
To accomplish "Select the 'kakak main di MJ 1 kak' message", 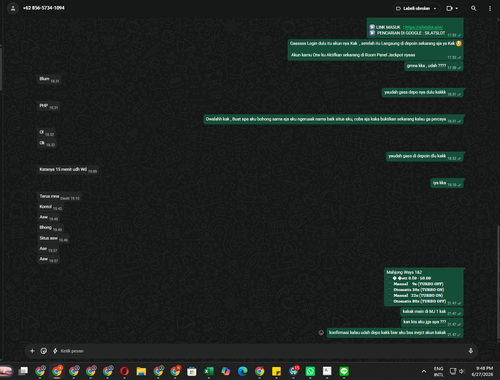I will point(432,312).
